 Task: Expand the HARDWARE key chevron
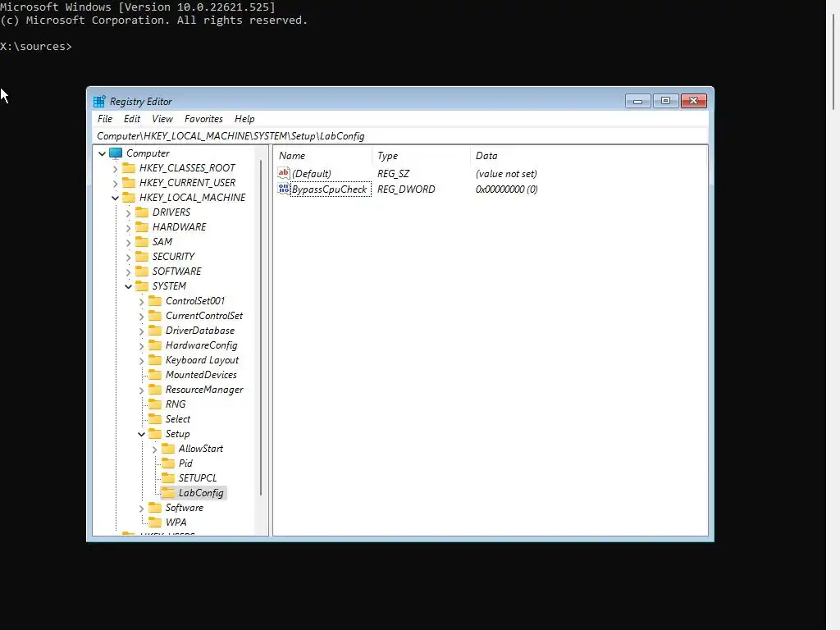(128, 228)
